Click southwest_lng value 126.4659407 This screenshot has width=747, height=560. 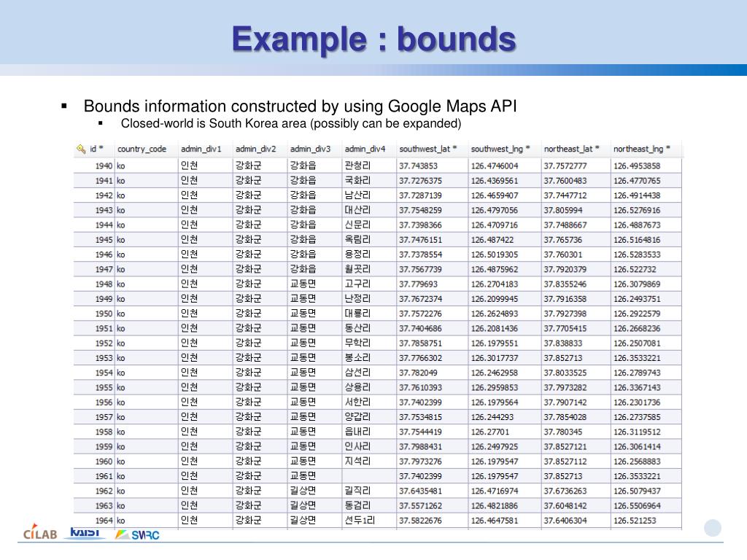(x=495, y=195)
